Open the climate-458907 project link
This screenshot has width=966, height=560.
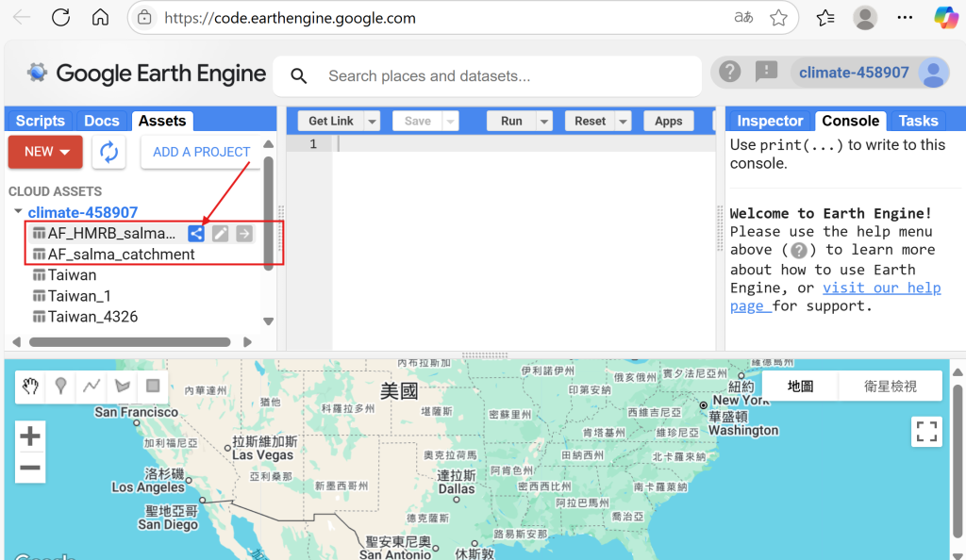point(83,212)
